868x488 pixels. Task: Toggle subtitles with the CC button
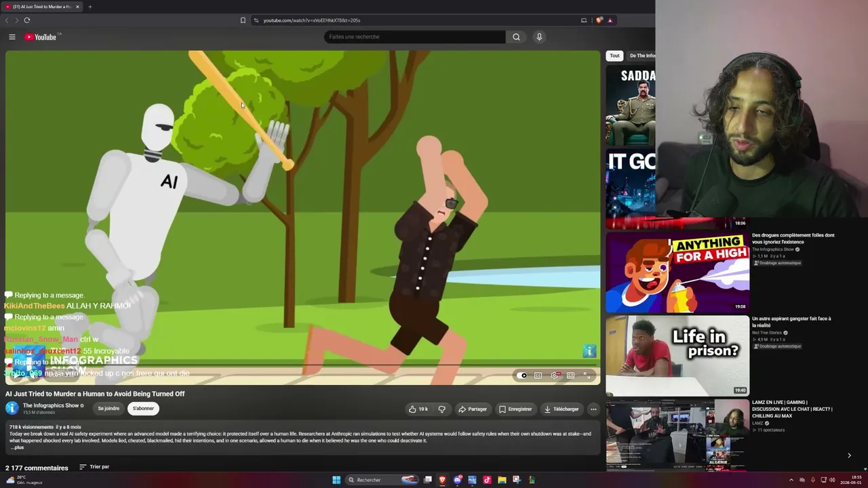coord(538,375)
